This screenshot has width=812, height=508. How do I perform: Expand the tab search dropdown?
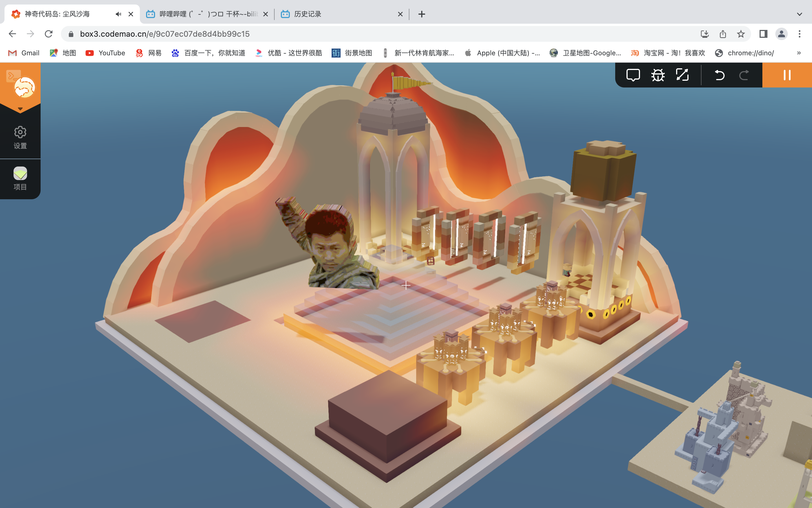click(x=800, y=14)
